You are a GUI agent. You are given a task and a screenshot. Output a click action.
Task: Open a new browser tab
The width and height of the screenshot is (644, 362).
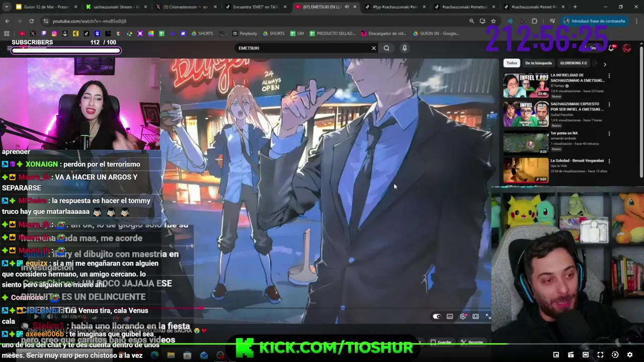575,7
